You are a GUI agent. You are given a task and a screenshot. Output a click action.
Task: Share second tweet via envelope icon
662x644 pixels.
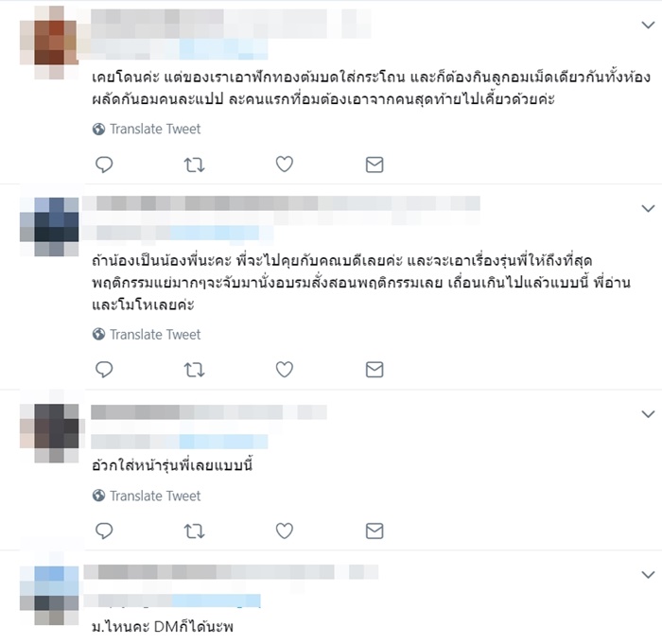tap(375, 370)
